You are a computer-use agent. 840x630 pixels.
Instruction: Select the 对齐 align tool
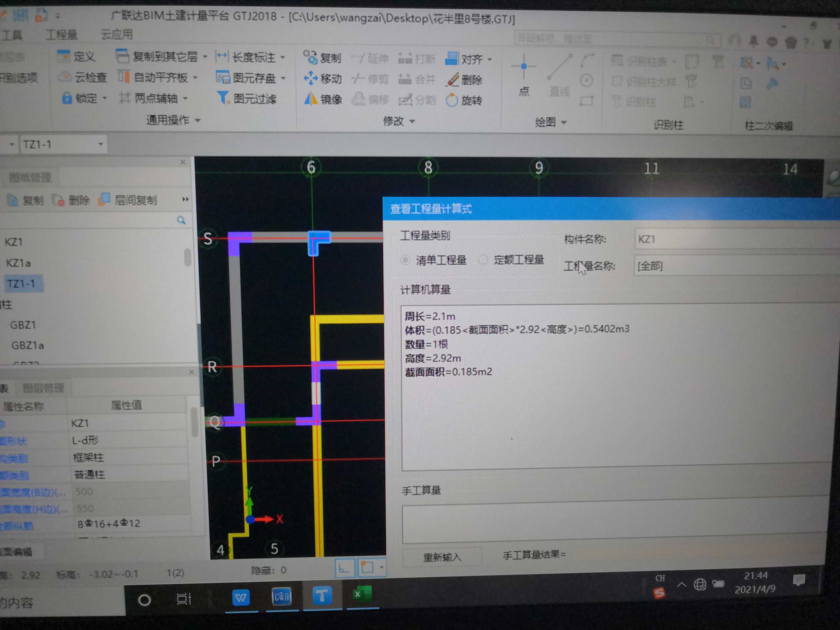[x=464, y=59]
